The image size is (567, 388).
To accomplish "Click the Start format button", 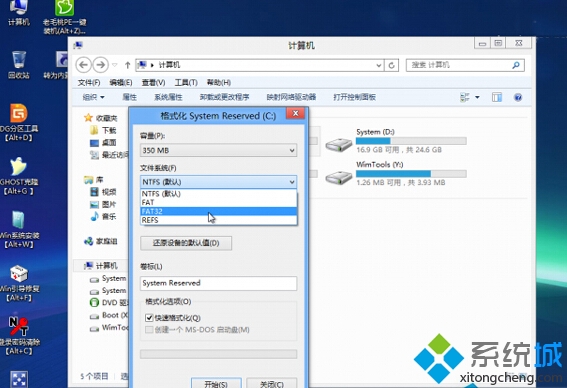I will (x=216, y=383).
